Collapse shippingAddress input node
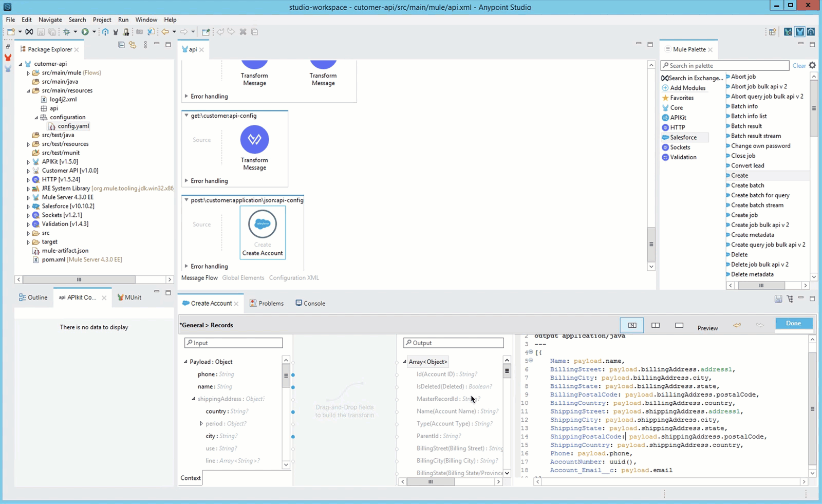This screenshot has height=504, width=822. [194, 399]
